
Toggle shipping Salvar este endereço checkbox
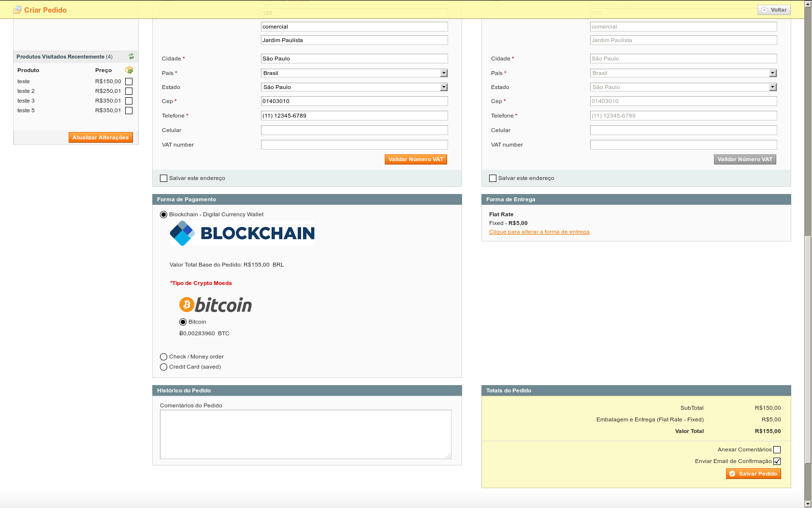click(493, 179)
